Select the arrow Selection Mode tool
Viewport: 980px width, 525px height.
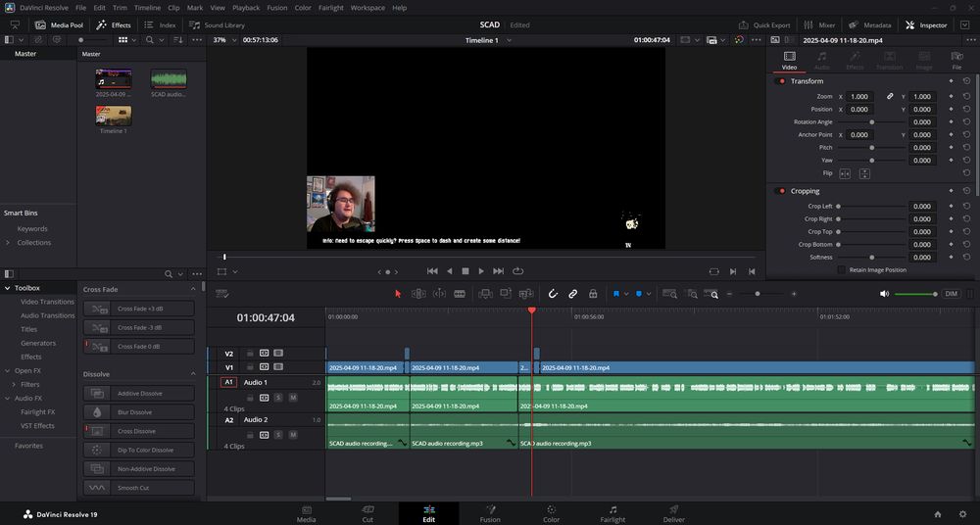[398, 294]
